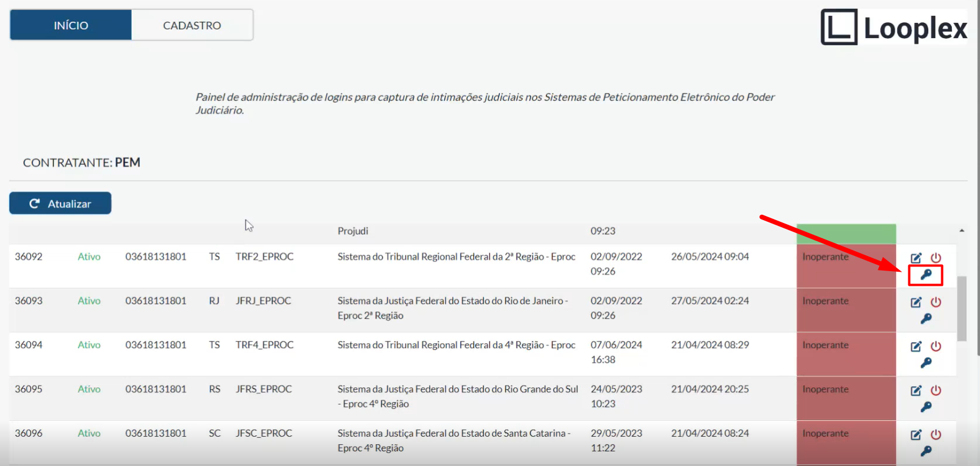Click TRF2_EPROC system code

pyautogui.click(x=264, y=256)
